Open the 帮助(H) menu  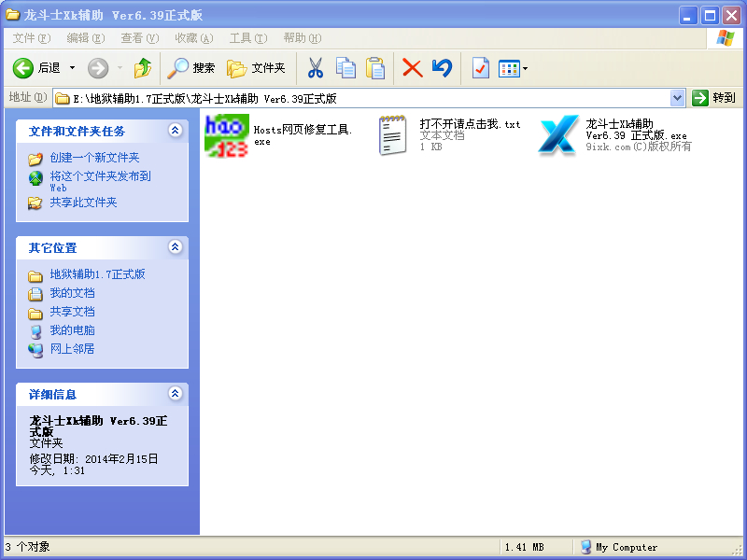[303, 38]
